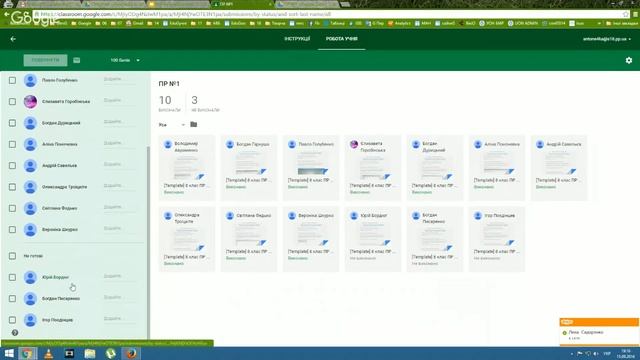Click the chat notification popup at bottom right
Viewport: 640px width, 360px height.
click(x=599, y=331)
